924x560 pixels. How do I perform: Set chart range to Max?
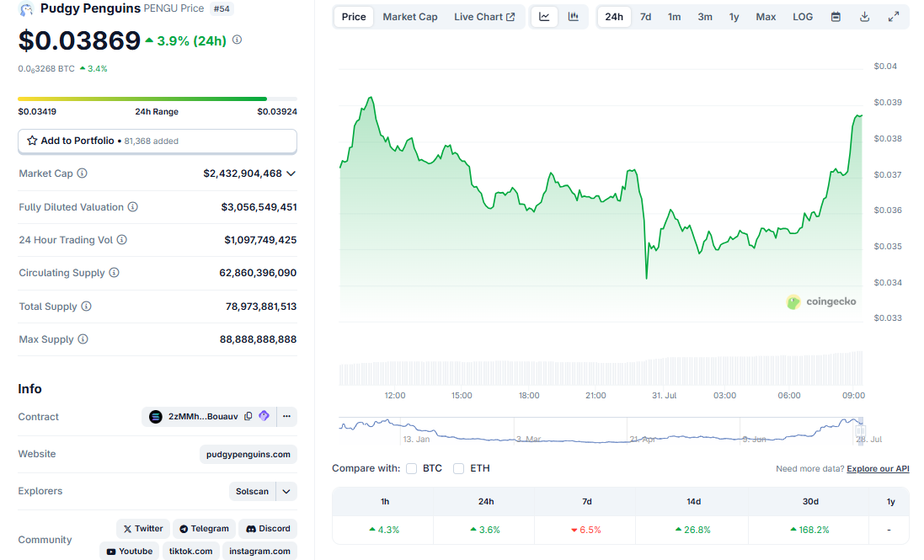coord(766,17)
